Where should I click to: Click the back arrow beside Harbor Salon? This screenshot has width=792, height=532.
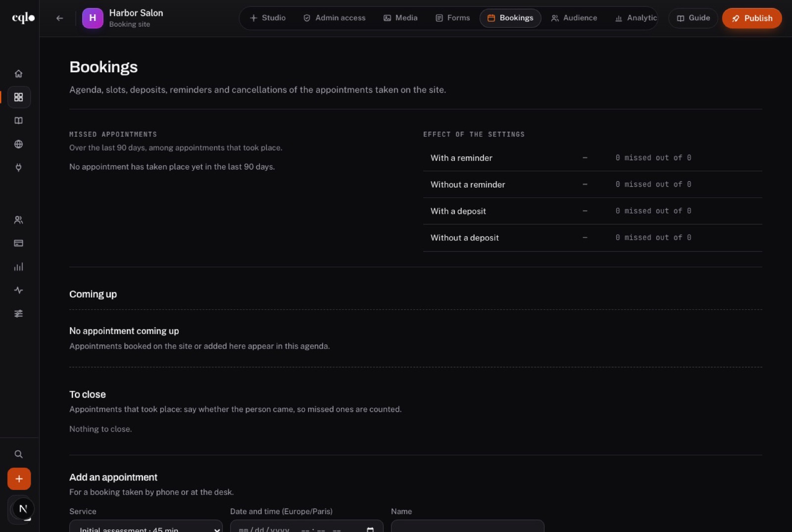click(x=60, y=18)
